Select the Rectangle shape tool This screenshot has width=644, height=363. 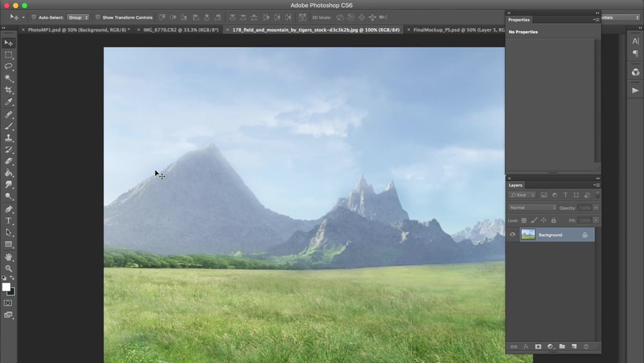(9, 244)
